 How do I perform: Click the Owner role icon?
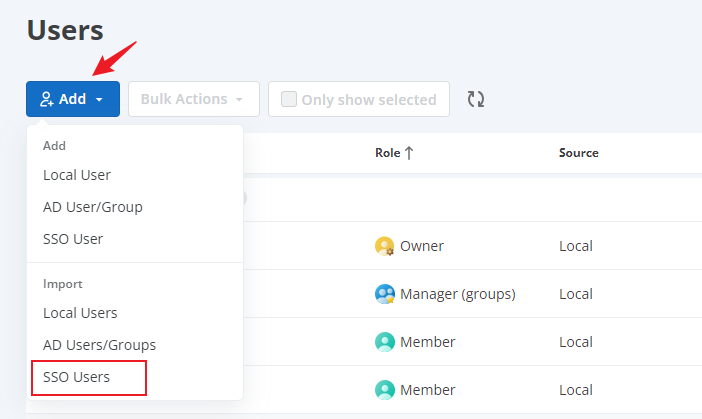pyautogui.click(x=385, y=246)
